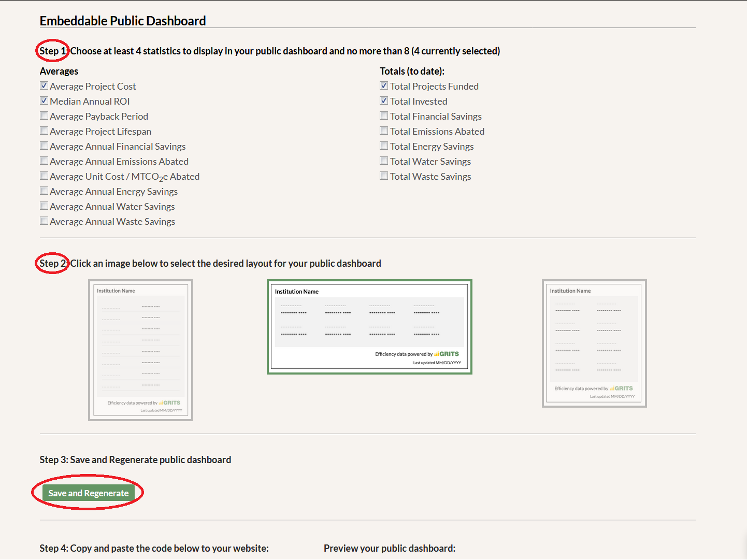The image size is (747, 560).
Task: Click the Step 4 copy and paste heading
Action: pyautogui.click(x=154, y=548)
